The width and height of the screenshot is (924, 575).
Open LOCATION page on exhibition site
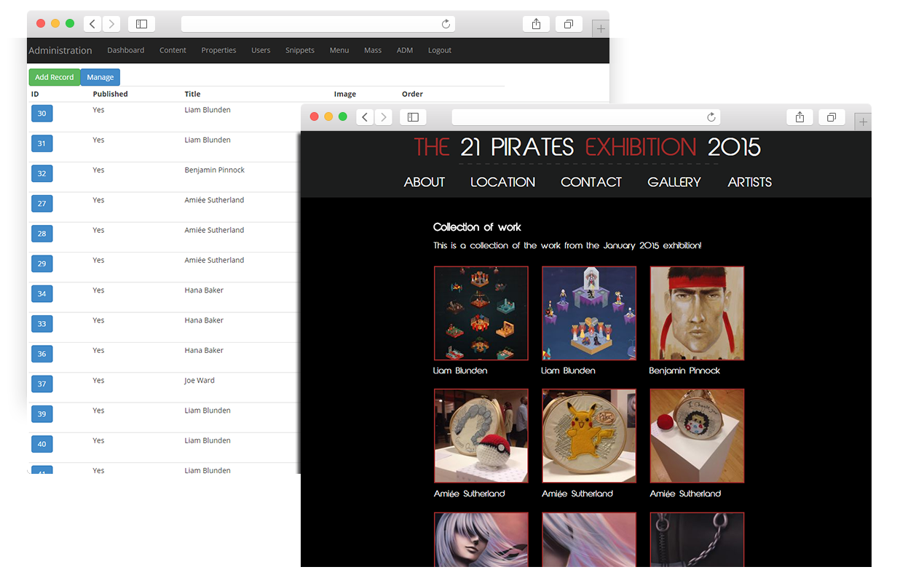click(502, 182)
